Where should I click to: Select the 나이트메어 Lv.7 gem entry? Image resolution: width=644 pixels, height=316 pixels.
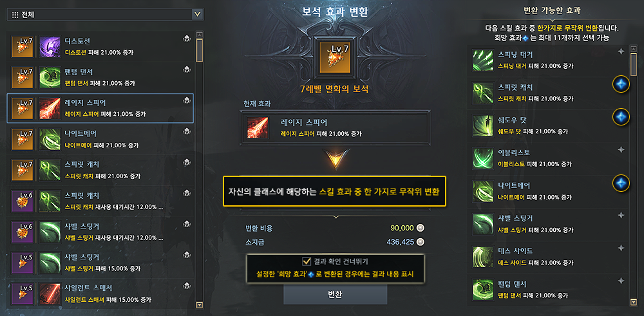[100, 139]
